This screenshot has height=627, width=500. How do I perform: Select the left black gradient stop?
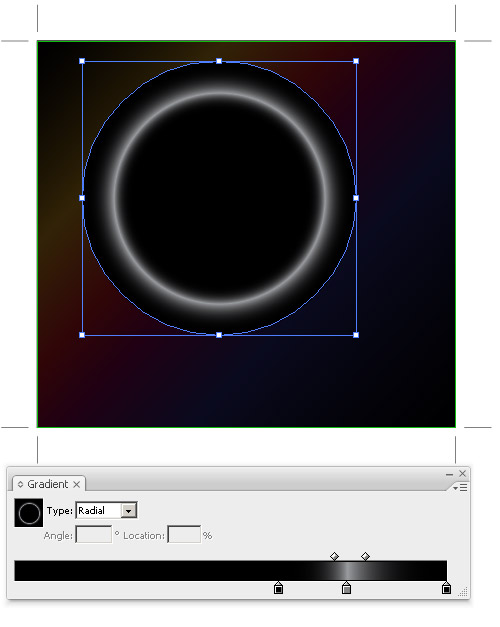[278, 588]
